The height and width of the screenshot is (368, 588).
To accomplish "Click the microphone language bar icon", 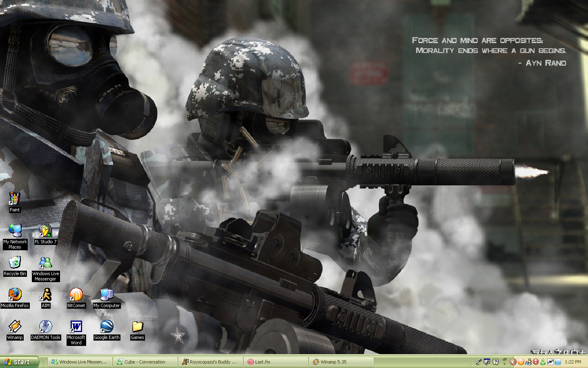I will tap(479, 362).
